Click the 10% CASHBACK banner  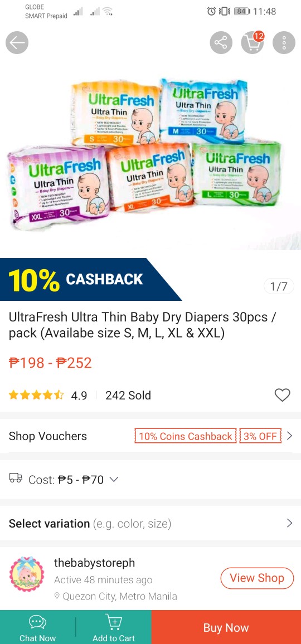pos(90,279)
